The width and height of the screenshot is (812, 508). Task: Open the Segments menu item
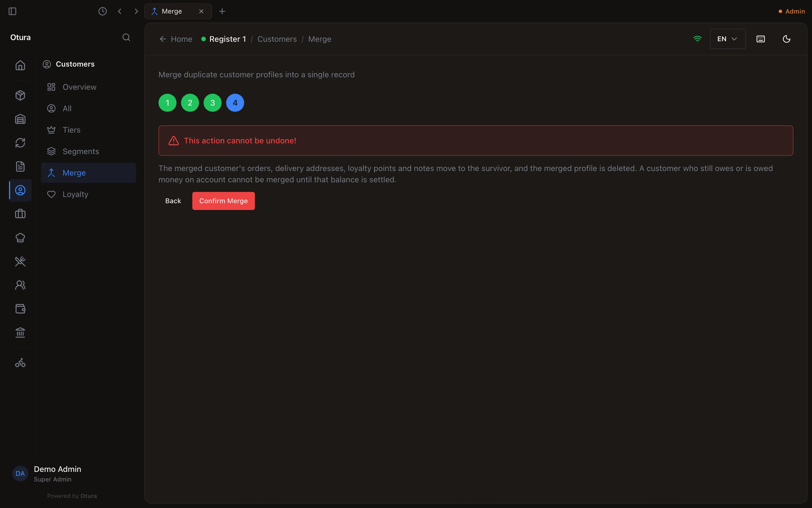coord(89,152)
